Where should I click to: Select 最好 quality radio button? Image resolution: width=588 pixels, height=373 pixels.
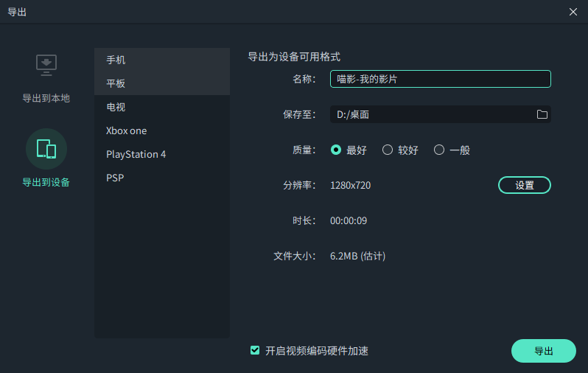[x=336, y=150]
